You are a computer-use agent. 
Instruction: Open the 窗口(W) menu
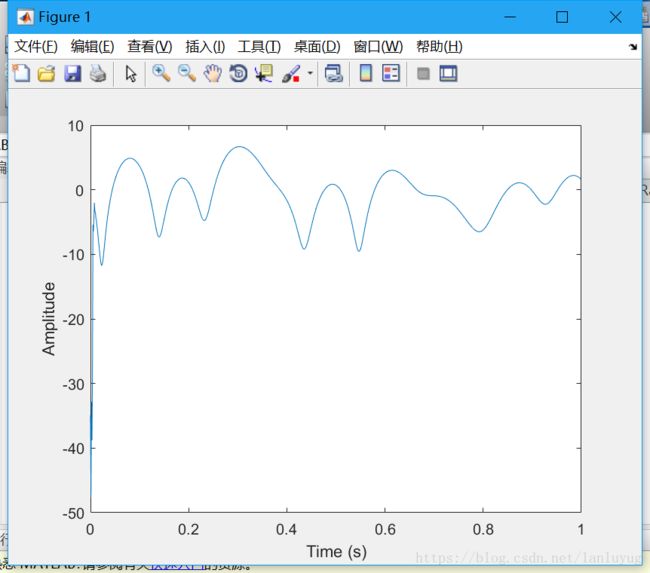point(378,46)
